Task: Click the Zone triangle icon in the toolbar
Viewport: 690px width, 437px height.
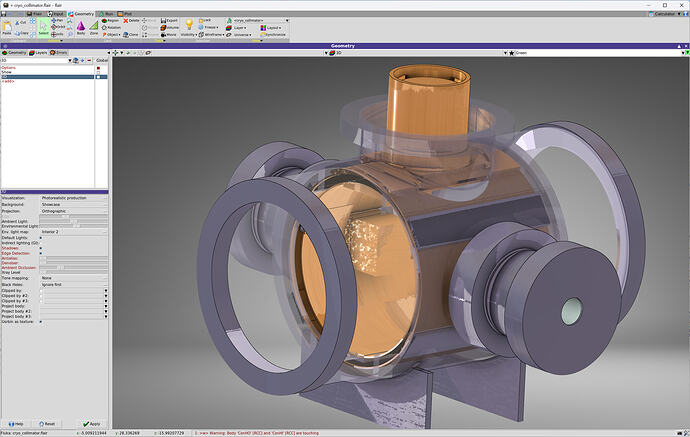Action: [x=94, y=27]
